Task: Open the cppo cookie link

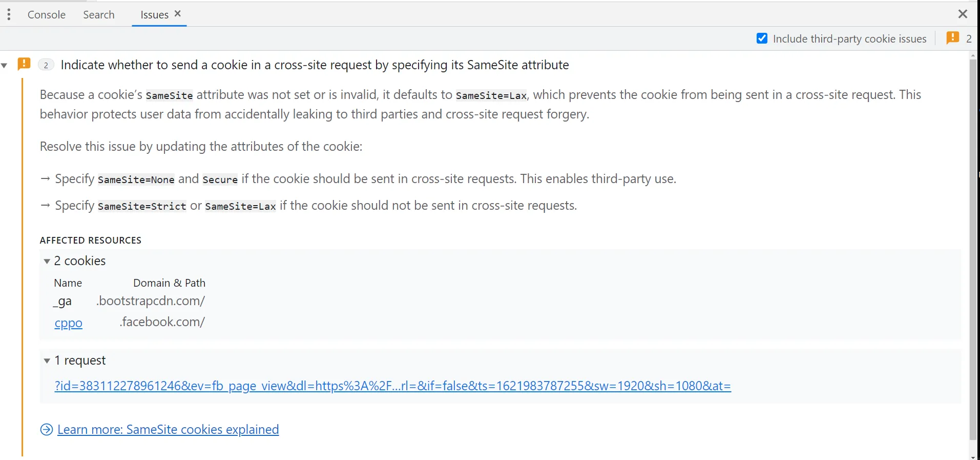Action: point(69,324)
